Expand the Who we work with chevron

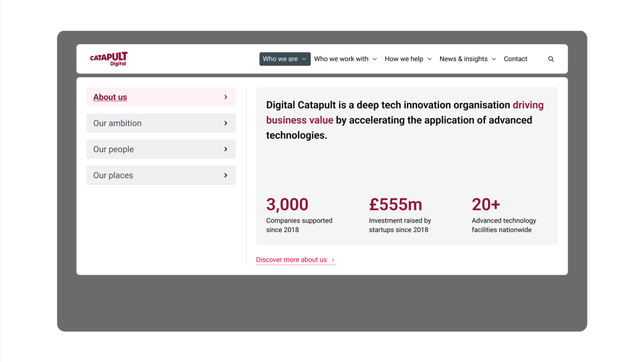coord(375,59)
